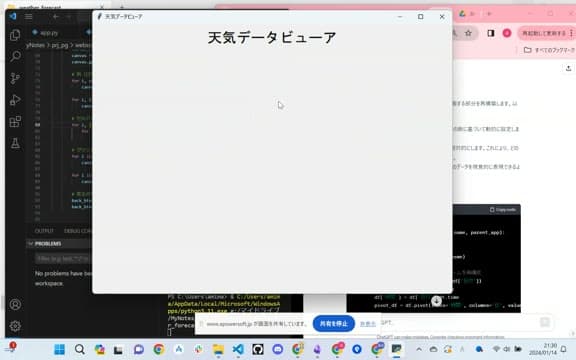Open Source Control in VS Code sidebar
Screen dimensions: 576x360
[x=15, y=78]
